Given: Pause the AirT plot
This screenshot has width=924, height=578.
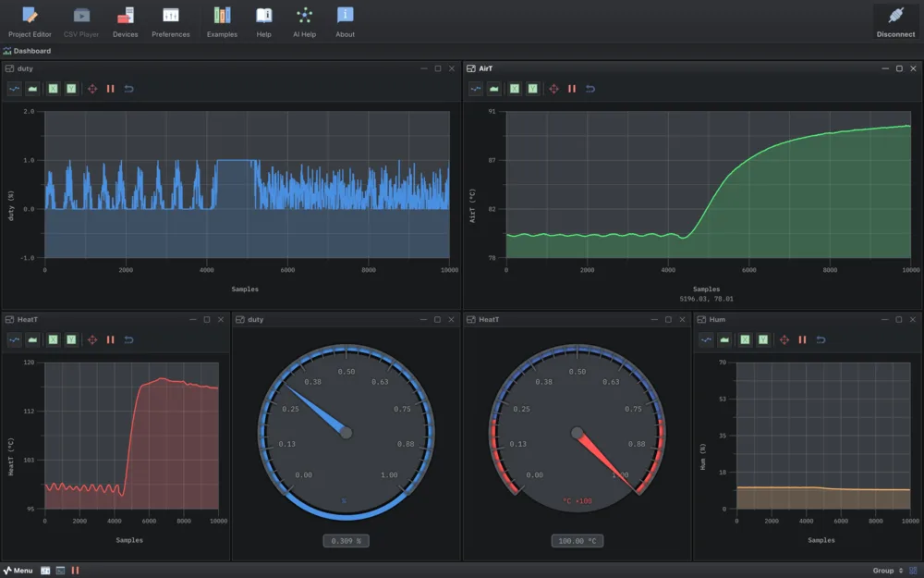Looking at the screenshot, I should (572, 89).
